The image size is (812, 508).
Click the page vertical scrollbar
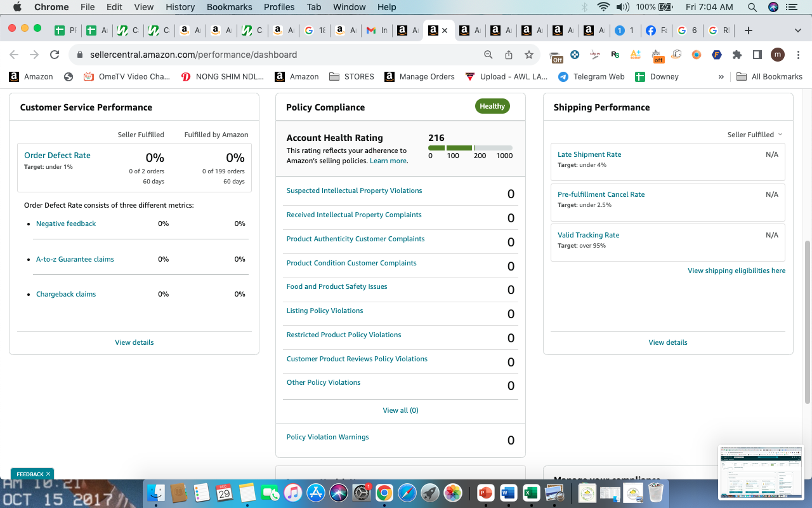click(x=808, y=321)
